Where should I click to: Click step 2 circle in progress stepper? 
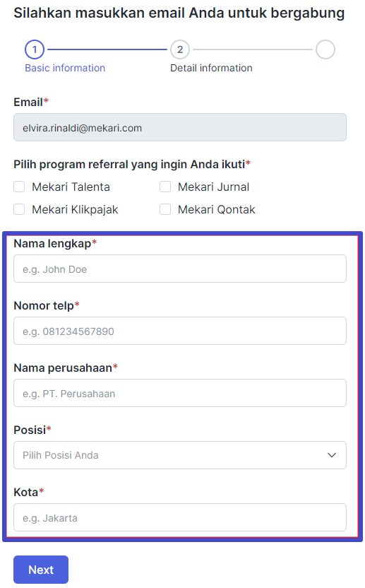coord(180,49)
